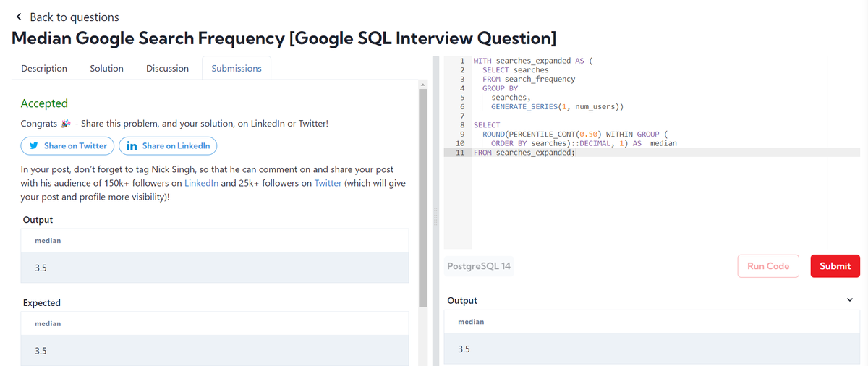Click the Twitter bird icon

click(x=33, y=145)
